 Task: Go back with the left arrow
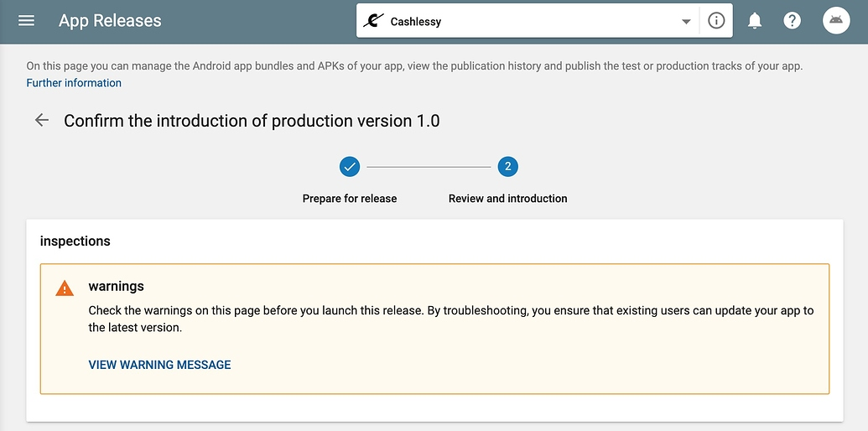coord(42,120)
